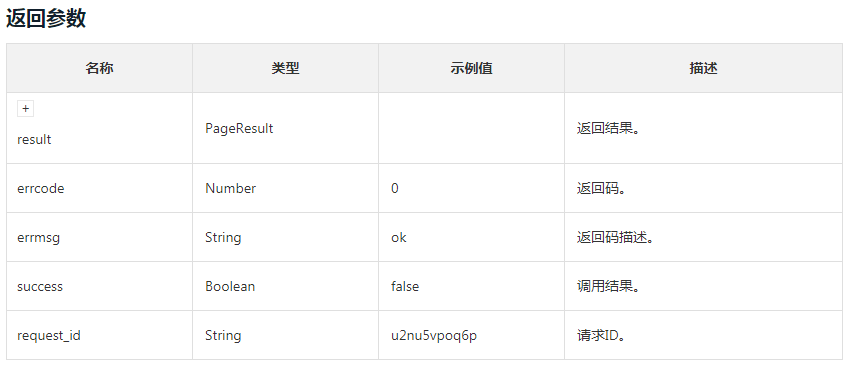Click the example value ok
The height and width of the screenshot is (383, 858).
(x=398, y=237)
